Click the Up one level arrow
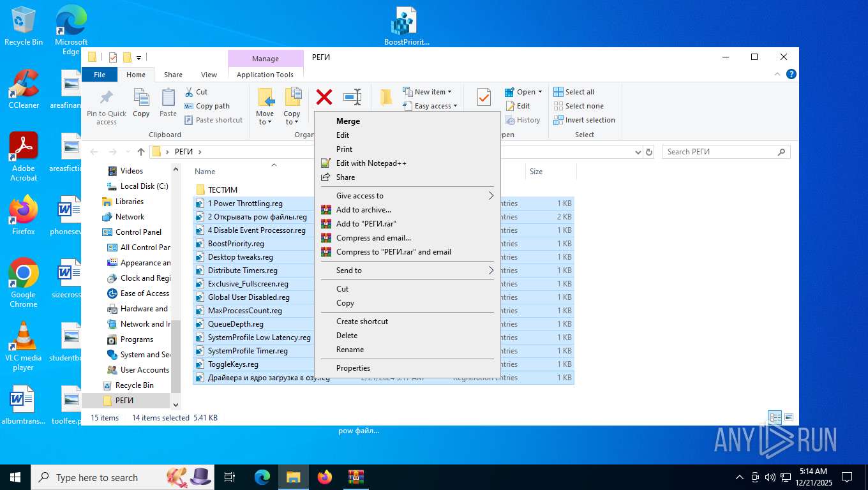 (141, 152)
